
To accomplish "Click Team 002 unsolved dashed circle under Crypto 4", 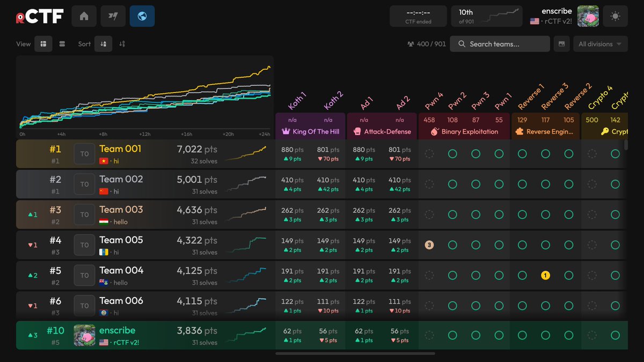I will click(x=592, y=184).
